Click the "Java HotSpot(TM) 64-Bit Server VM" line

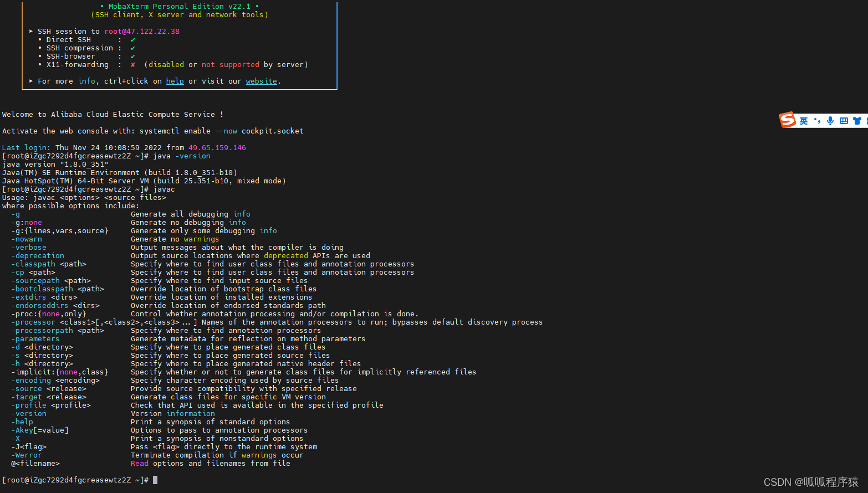(x=144, y=181)
